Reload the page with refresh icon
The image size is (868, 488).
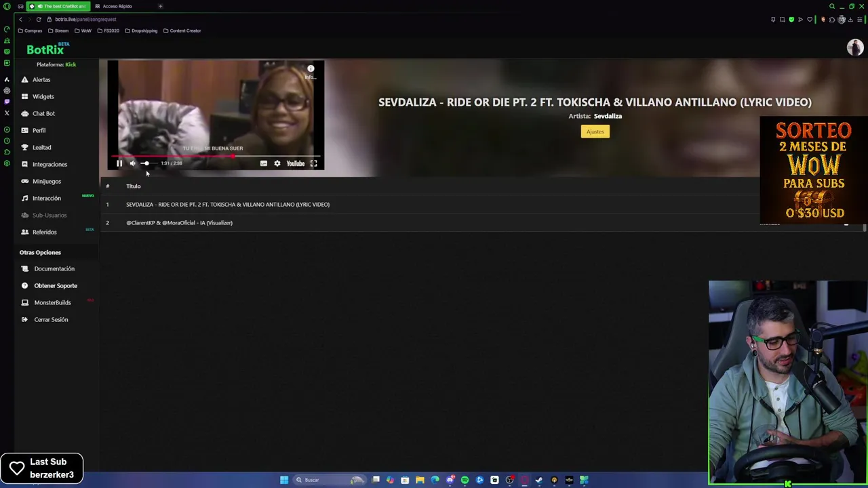click(39, 20)
